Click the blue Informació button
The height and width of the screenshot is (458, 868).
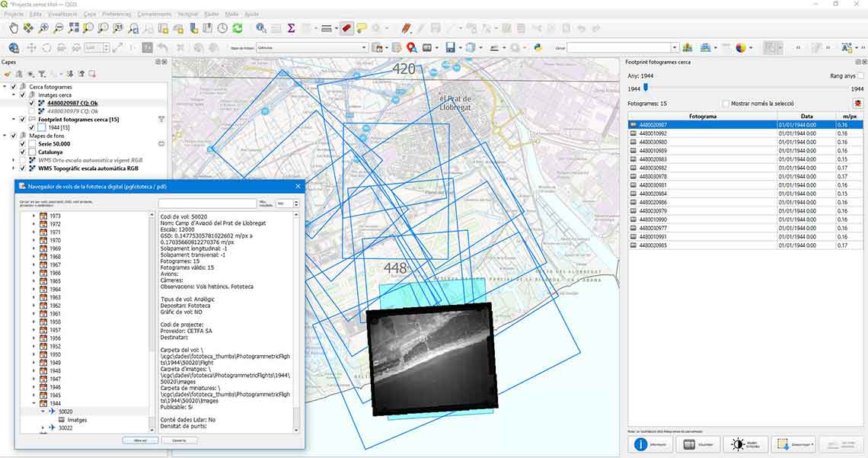click(650, 444)
